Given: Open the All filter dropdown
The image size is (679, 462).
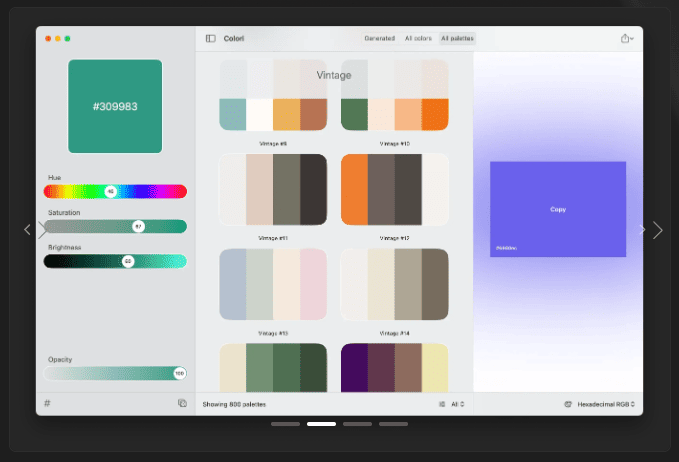Looking at the screenshot, I should [458, 404].
